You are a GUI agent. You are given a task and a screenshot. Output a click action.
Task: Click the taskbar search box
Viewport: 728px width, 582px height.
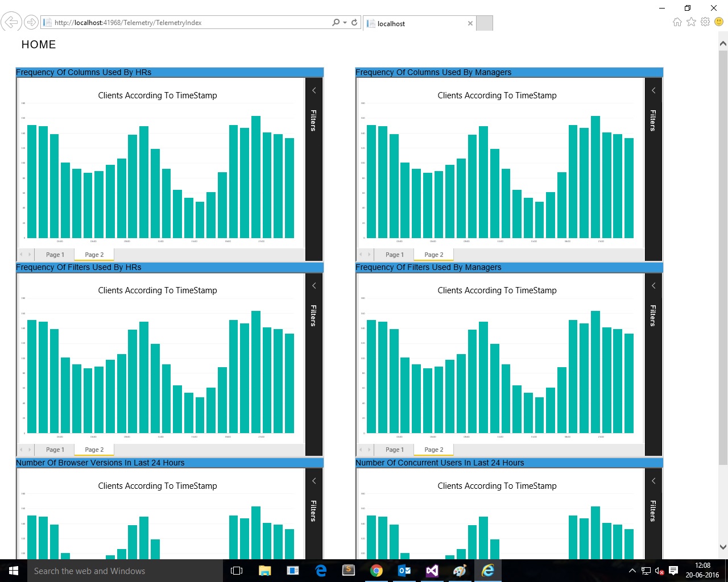[124, 571]
